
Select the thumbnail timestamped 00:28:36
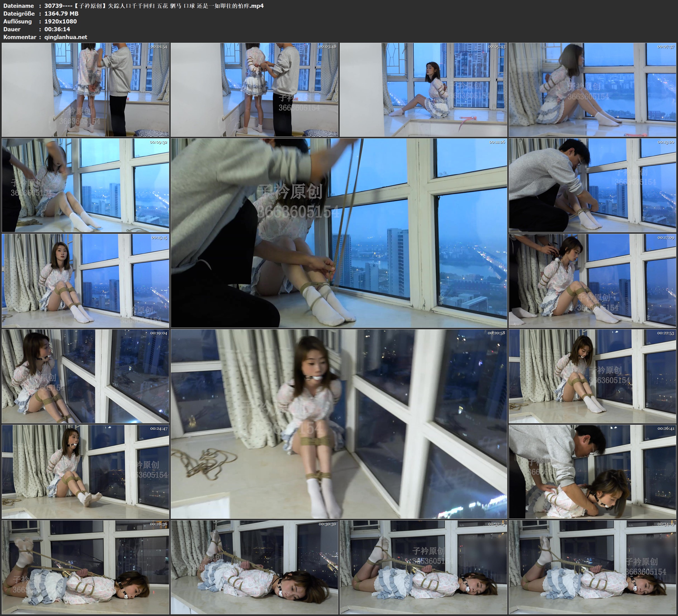85,567
